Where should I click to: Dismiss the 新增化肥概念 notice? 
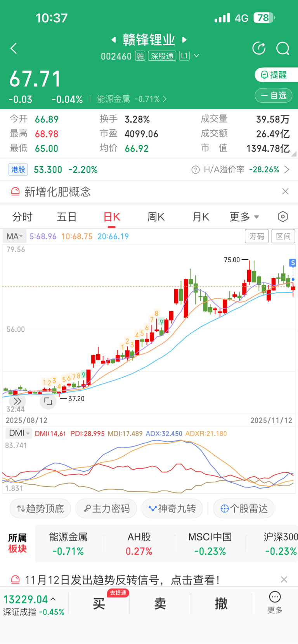(285, 191)
